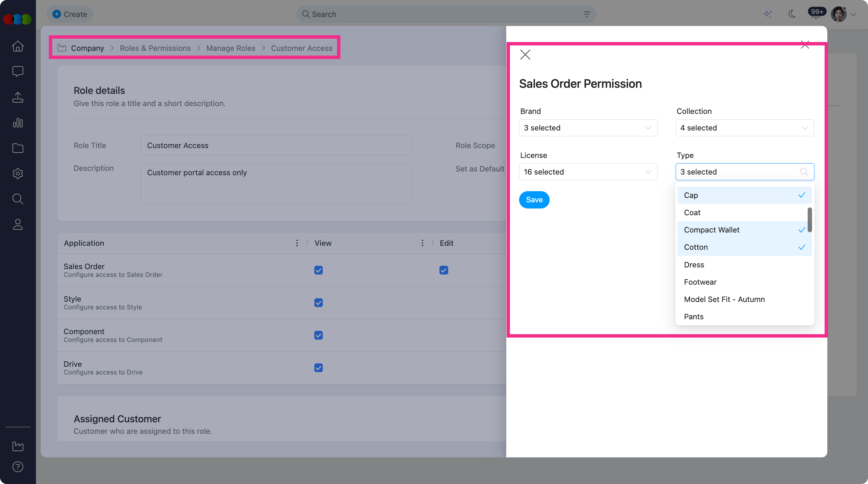Image resolution: width=868 pixels, height=484 pixels.
Task: Open the Collection dropdown showing 4 selected
Action: [x=745, y=128]
